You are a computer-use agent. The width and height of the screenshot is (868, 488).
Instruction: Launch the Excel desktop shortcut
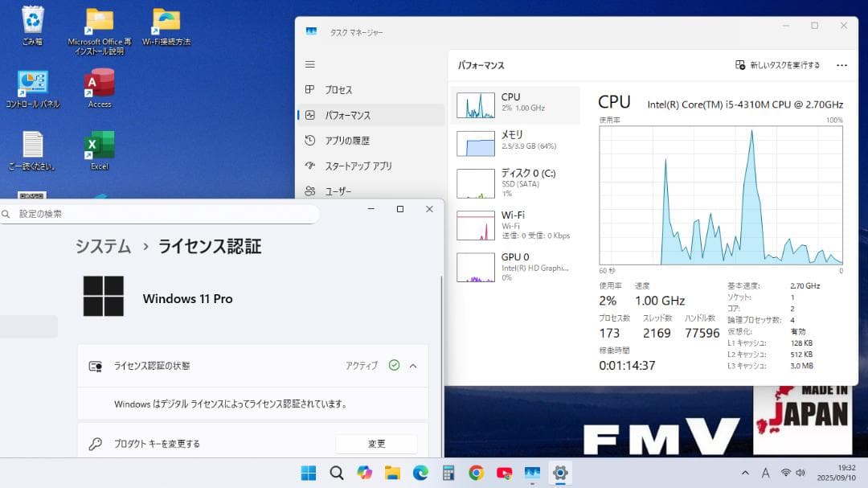100,150
